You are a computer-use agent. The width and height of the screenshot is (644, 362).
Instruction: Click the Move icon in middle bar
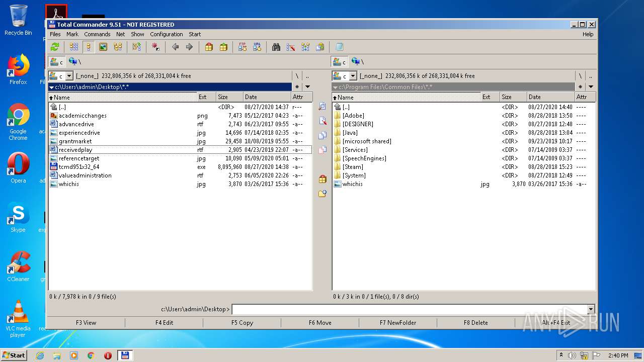tap(323, 150)
